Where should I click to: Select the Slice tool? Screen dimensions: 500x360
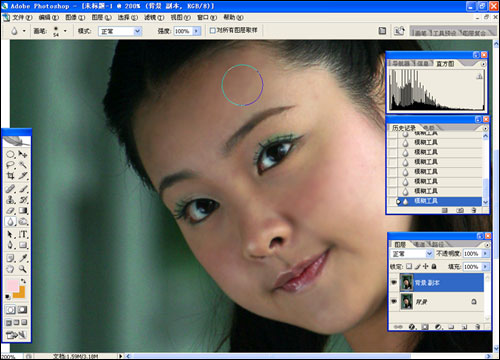[x=23, y=175]
